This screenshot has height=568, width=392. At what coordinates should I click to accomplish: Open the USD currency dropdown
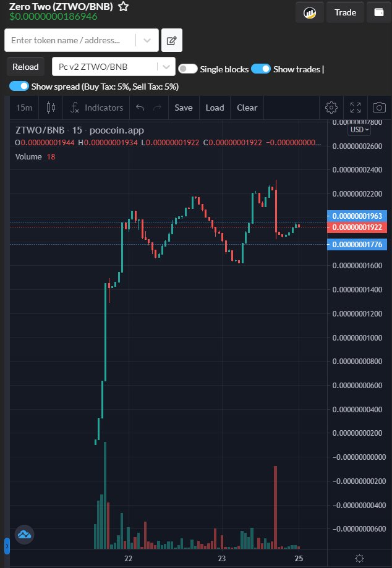point(359,130)
